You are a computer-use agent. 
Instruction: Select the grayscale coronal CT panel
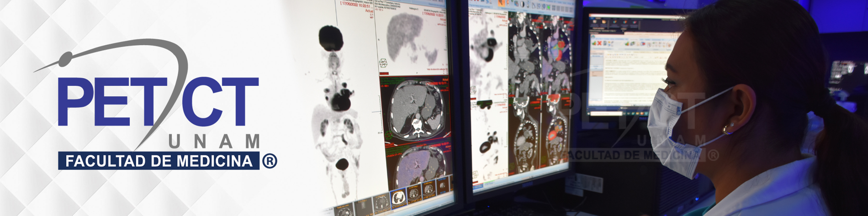coord(525,55)
